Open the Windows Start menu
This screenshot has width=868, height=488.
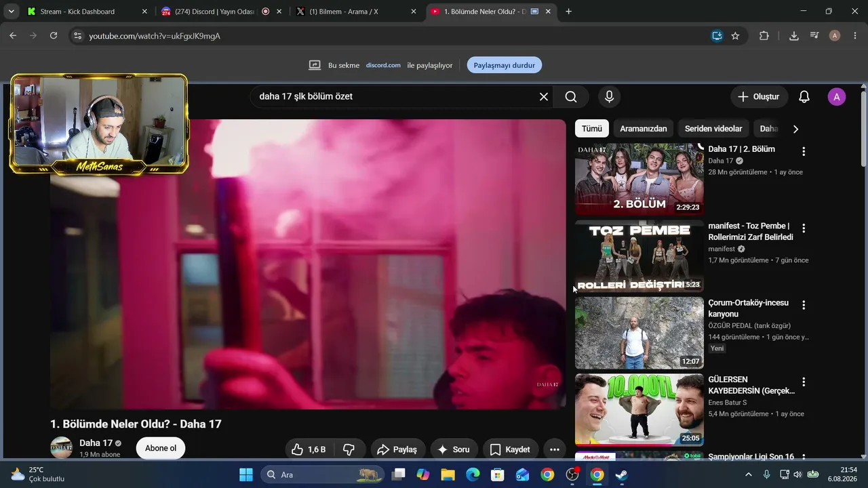coord(246,474)
